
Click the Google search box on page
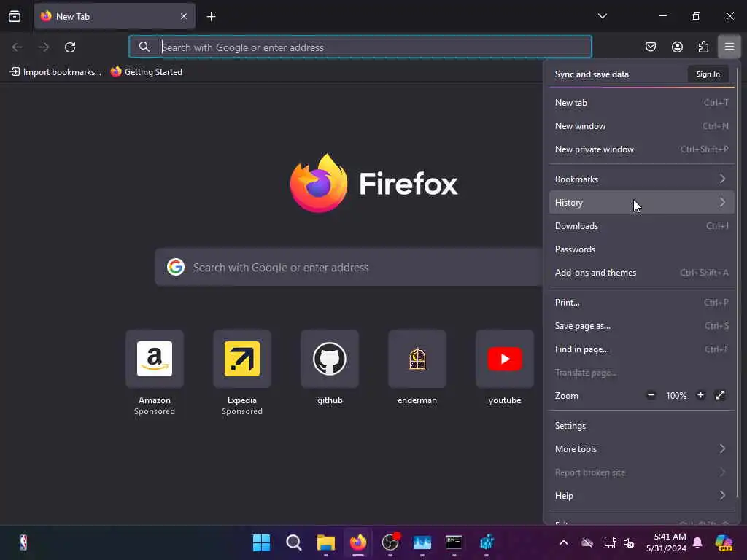point(349,267)
